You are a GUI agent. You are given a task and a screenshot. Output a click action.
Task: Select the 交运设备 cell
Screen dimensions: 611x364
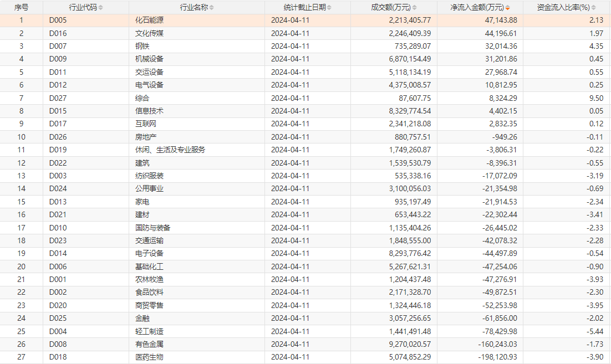tap(149, 73)
